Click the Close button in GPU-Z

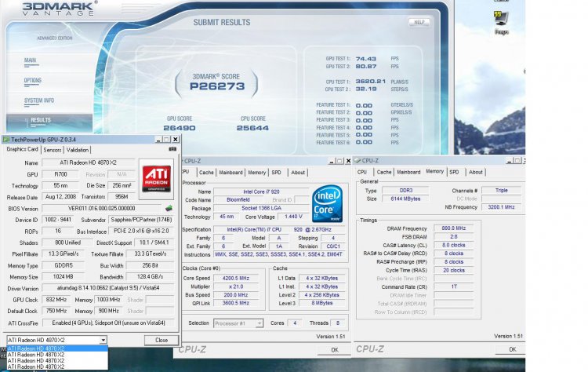point(162,340)
